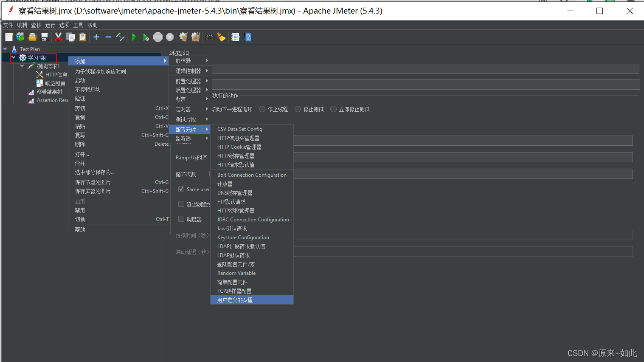Choose 用户定义的变量 from the config menu
Screen dimensions: 644x362
coord(252,300)
